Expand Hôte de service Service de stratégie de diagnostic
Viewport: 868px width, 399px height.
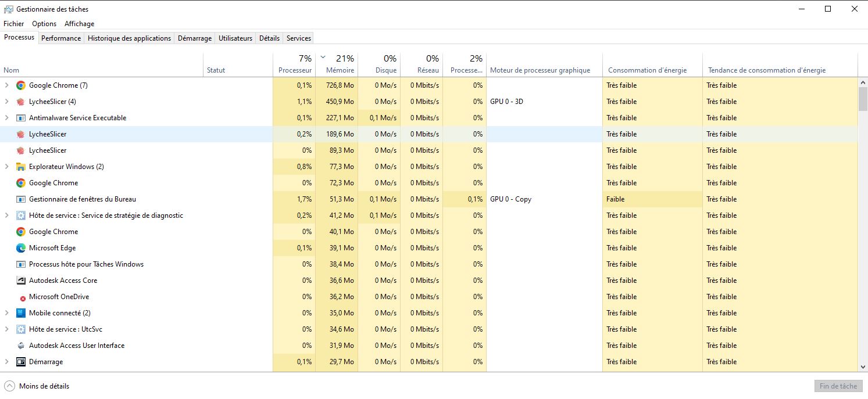(6, 215)
